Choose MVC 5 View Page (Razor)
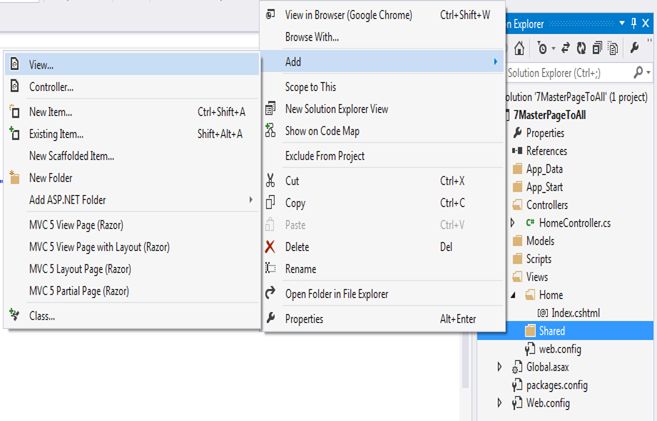The height and width of the screenshot is (421, 657). 132,225
